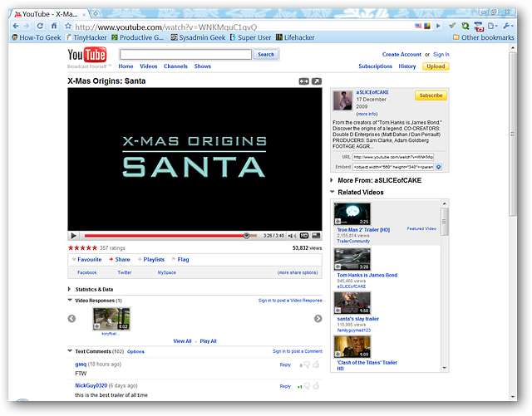Open the Shows menu item
This screenshot has height=416, width=532.
point(203,66)
